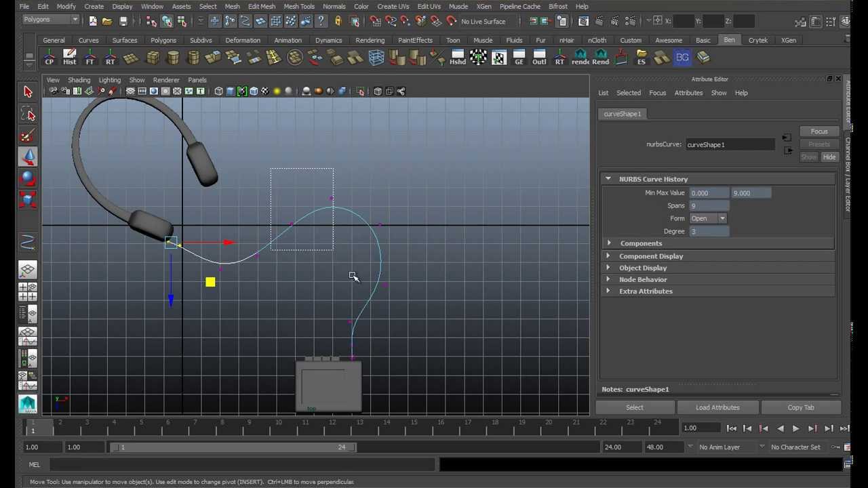Viewport: 868px width, 488px height.
Task: Click Load Attributes button
Action: (x=717, y=407)
